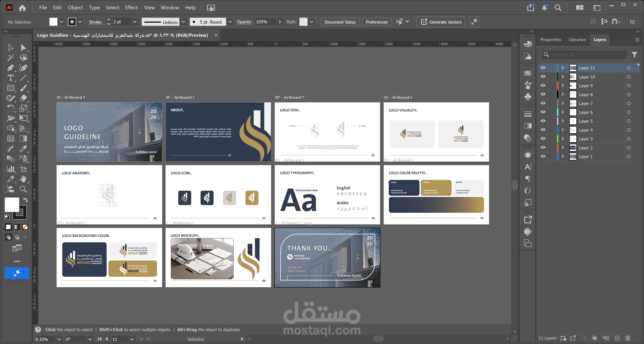Open Uniform variable width profile dropdown

click(x=183, y=22)
